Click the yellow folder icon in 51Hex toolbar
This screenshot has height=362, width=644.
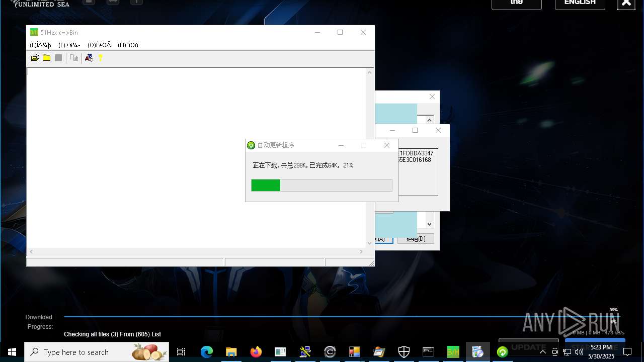[x=46, y=58]
